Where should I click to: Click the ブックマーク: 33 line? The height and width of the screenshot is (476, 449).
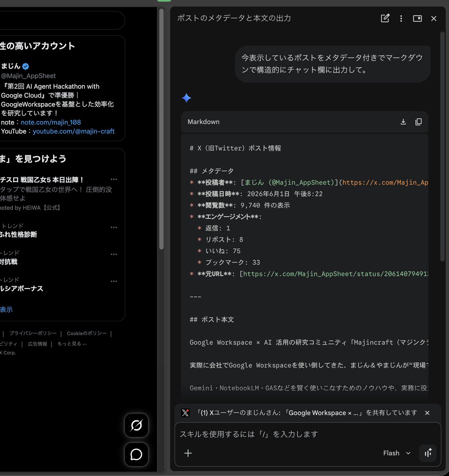(229, 263)
